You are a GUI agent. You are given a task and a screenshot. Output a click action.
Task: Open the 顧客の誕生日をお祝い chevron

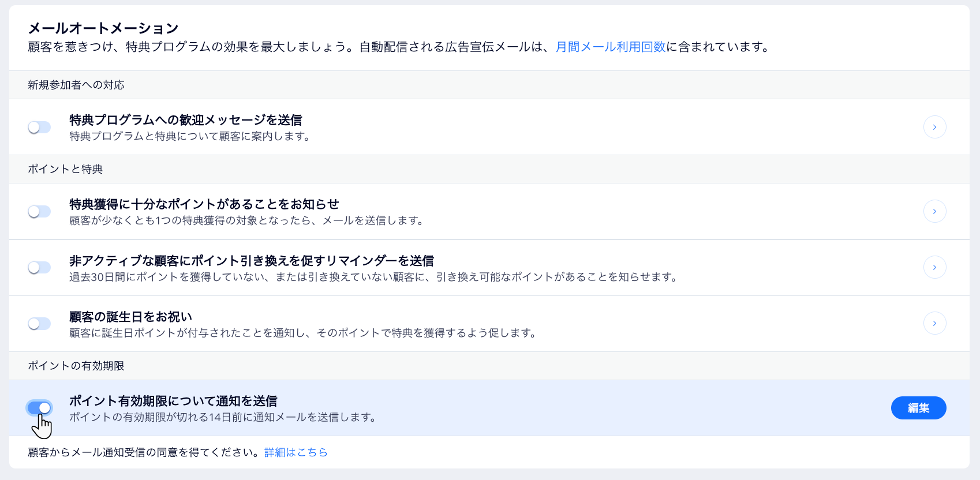click(x=934, y=323)
